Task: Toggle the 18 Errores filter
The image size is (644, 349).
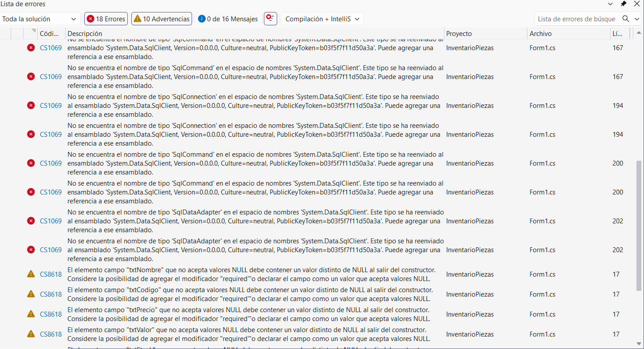Action: [x=106, y=19]
